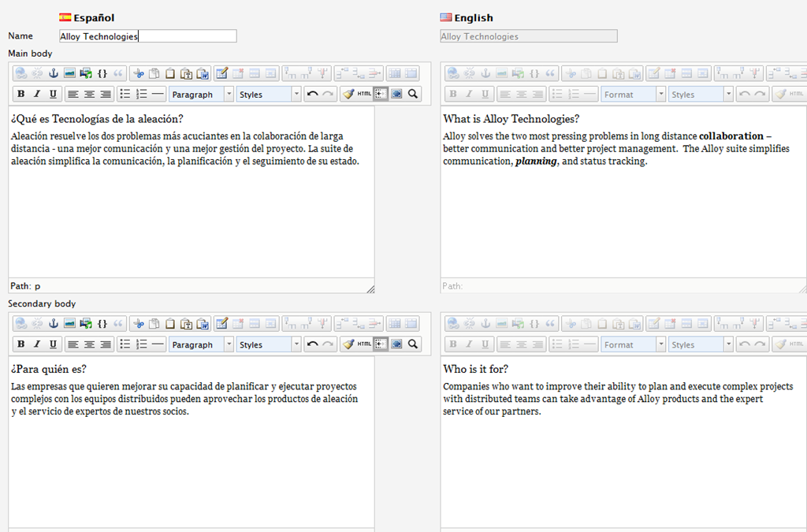Click cleanup brush icon in Main body toolbar
807x532 pixels.
click(x=348, y=94)
